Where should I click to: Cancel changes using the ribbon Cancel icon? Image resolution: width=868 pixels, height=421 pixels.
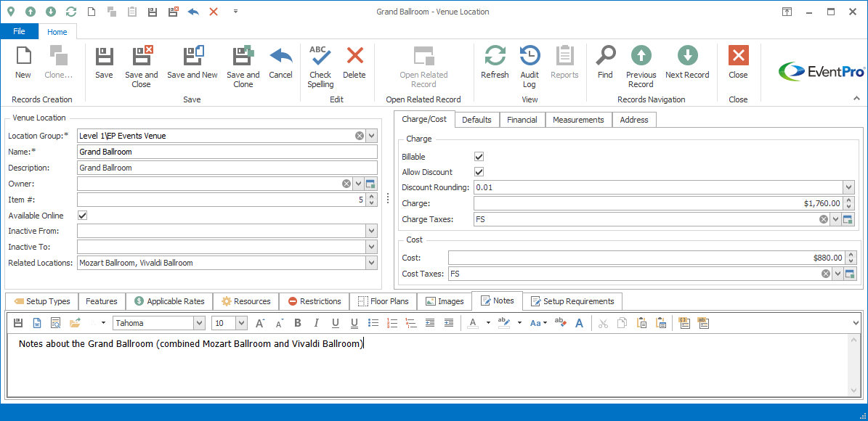[280, 62]
